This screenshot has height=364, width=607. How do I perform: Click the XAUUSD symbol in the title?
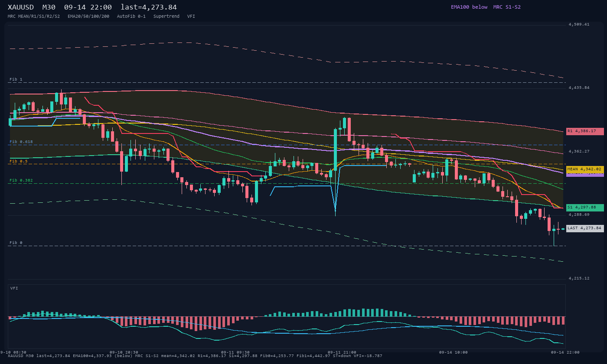pyautogui.click(x=21, y=7)
